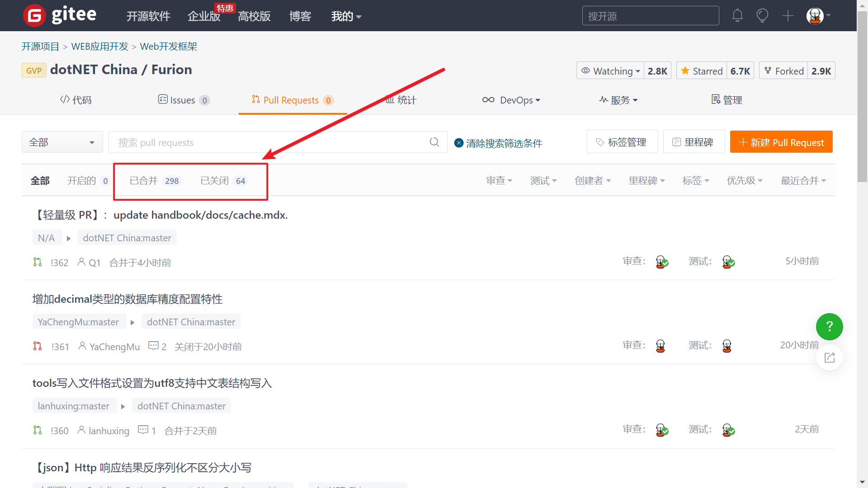Open the 创建者 filter dropdown
Image resolution: width=868 pixels, height=488 pixels.
(x=593, y=181)
